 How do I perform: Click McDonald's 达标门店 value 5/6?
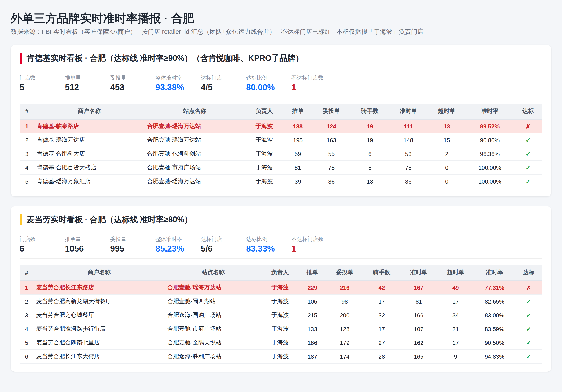pyautogui.click(x=207, y=249)
